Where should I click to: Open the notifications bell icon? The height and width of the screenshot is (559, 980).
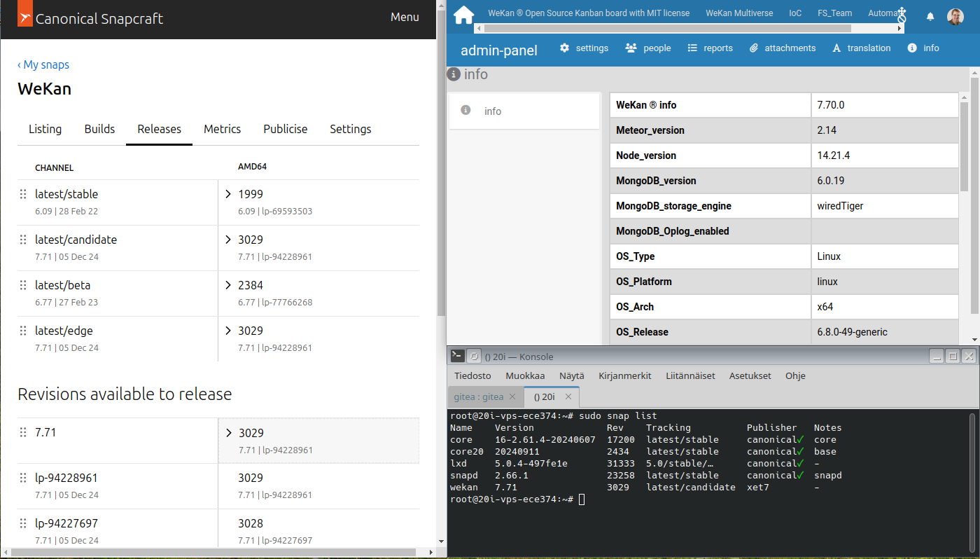pos(930,16)
